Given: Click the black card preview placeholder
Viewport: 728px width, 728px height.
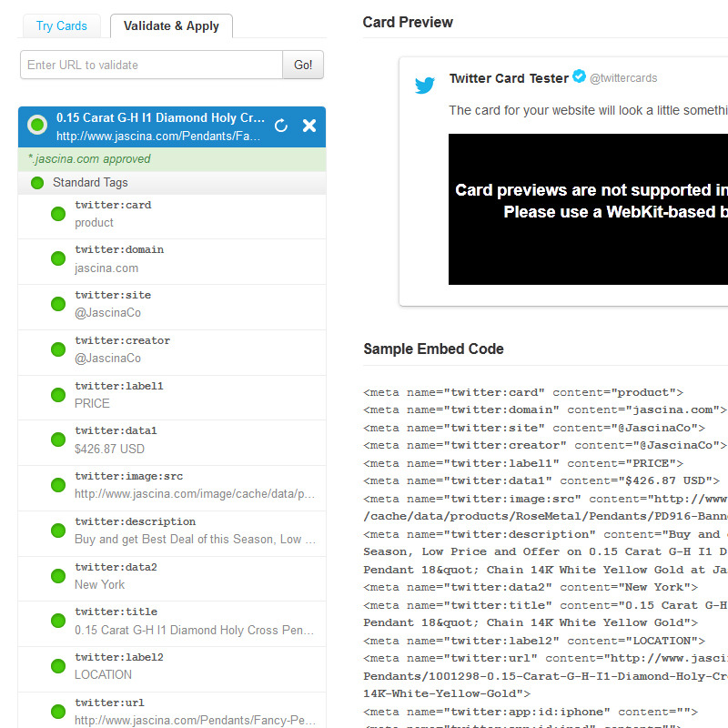Looking at the screenshot, I should [x=588, y=209].
